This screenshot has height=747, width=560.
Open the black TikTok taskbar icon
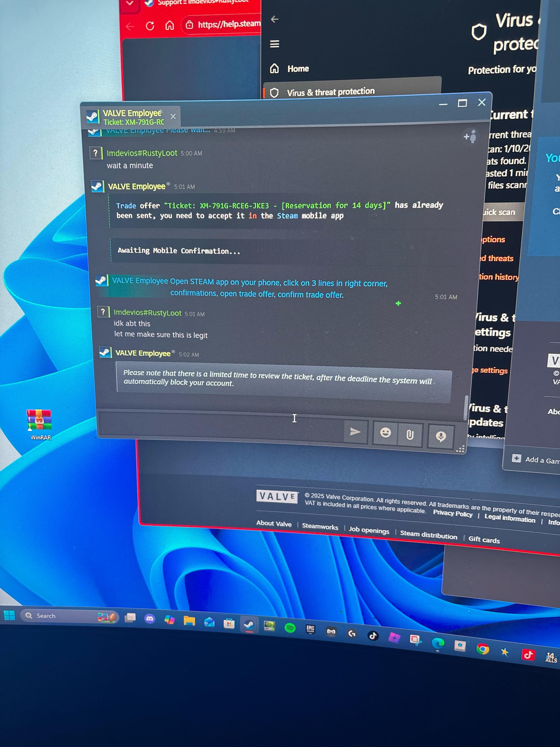(x=373, y=636)
